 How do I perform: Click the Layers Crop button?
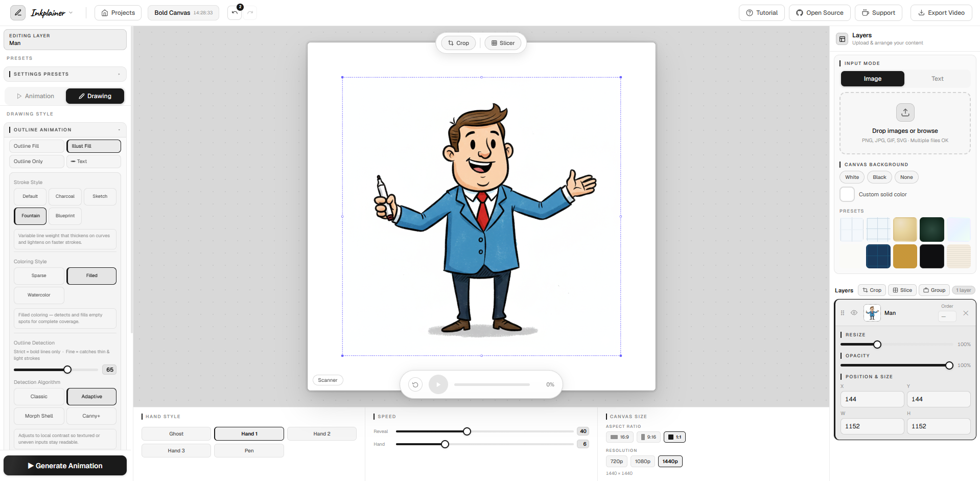click(872, 290)
